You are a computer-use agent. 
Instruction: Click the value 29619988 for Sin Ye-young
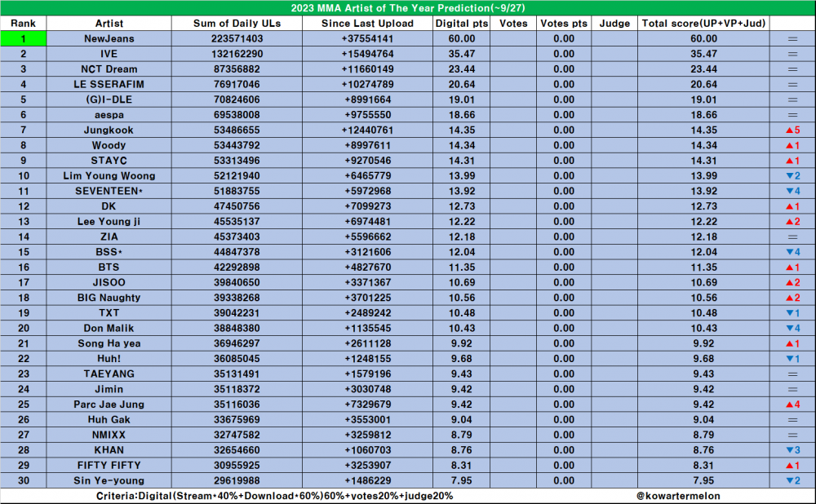pos(237,480)
